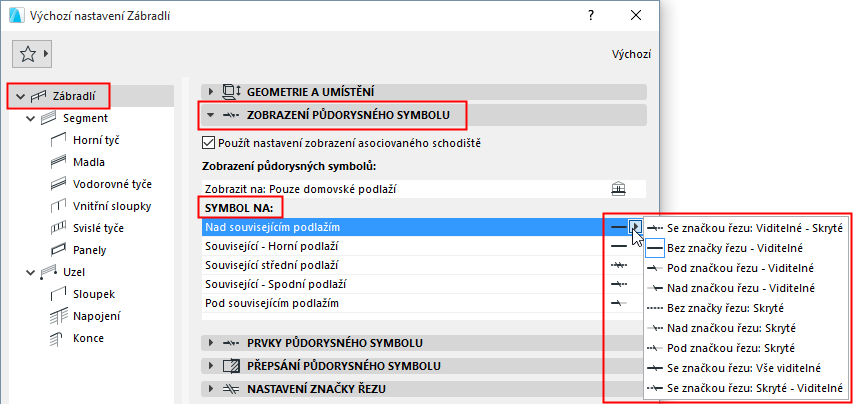Open symbol flyout arrow for Nad souvisejícím podlažím
The width and height of the screenshot is (853, 404).
click(x=635, y=227)
